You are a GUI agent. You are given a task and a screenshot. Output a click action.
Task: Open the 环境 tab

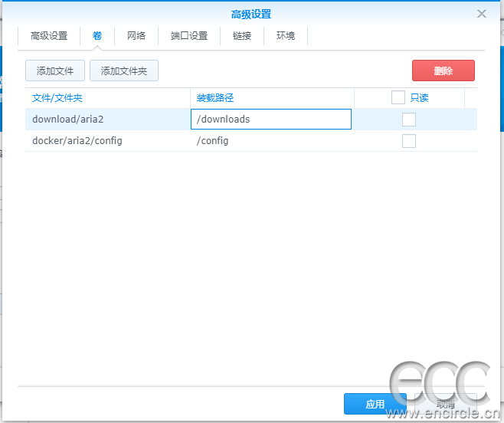point(286,36)
